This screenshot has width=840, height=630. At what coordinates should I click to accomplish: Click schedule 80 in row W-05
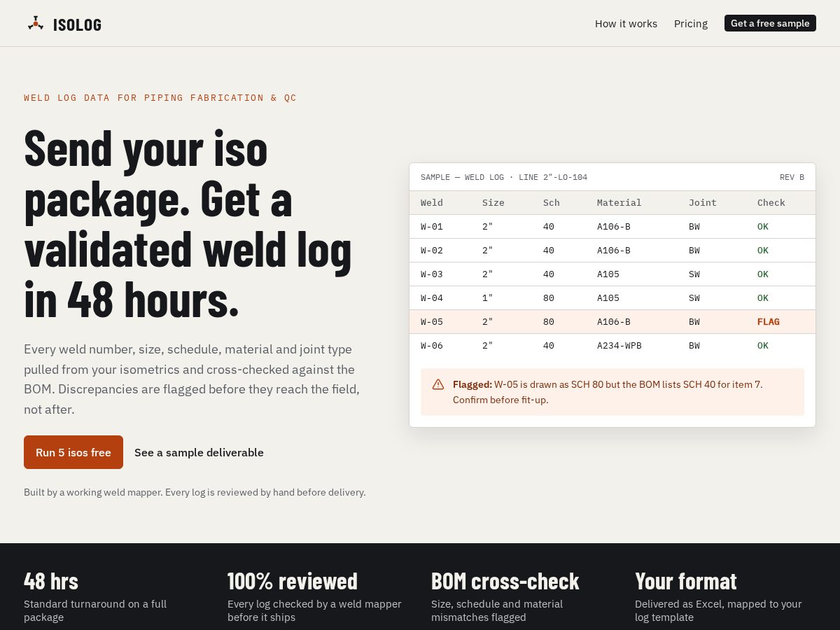(x=549, y=322)
